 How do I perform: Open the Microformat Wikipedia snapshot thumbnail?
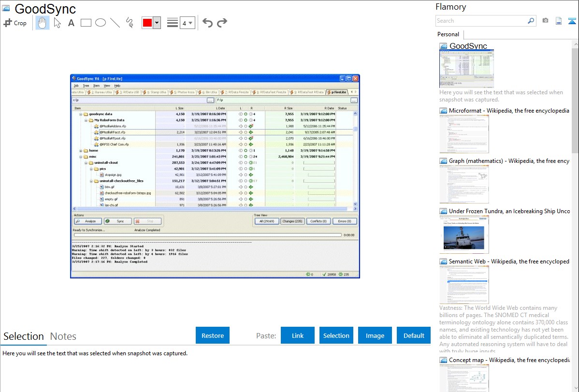point(464,134)
